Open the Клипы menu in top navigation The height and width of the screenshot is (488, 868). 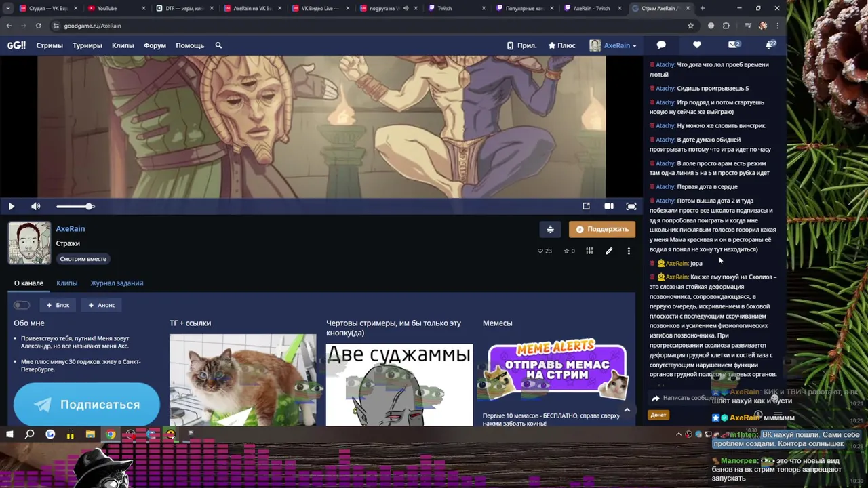123,45
